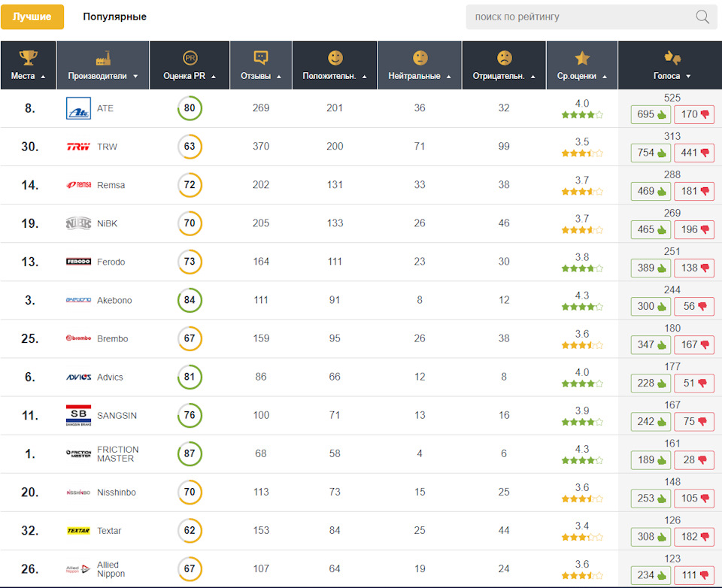
Task: Open the Популярные tab
Action: [x=114, y=17]
